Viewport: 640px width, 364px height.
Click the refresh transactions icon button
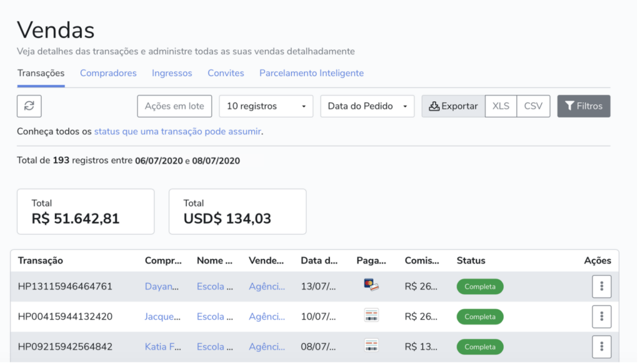point(29,106)
